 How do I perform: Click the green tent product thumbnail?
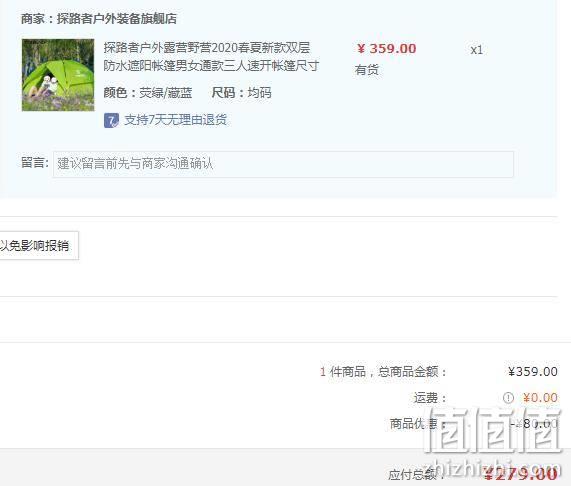tap(58, 75)
